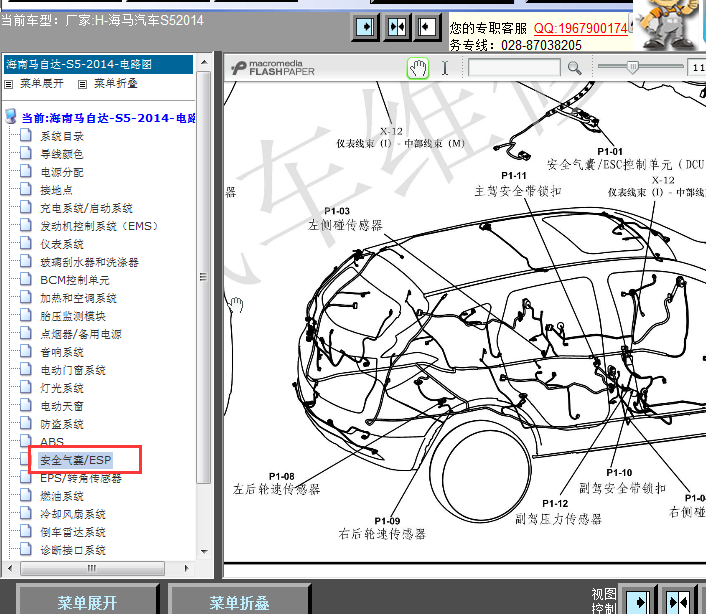
Task: Click page icon next to 系统目录
Action: click(26, 135)
